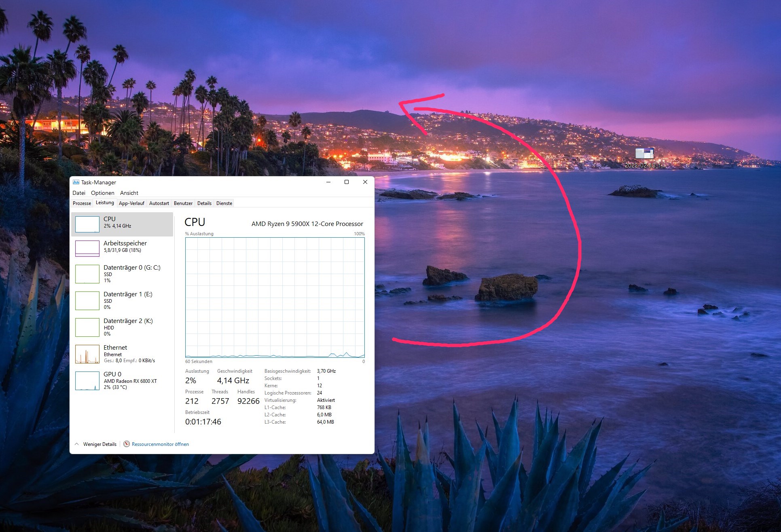
Task: Click the L2-Cache 6,0 MB value
Action: [x=324, y=415]
